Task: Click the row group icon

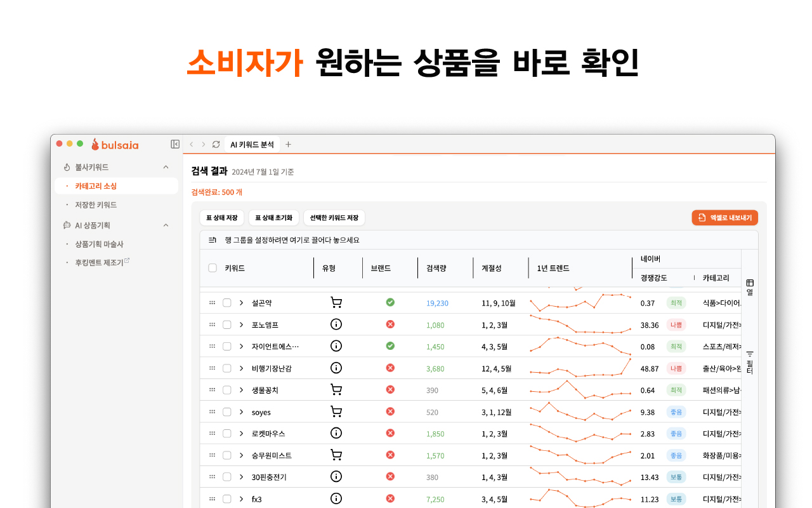Action: (213, 240)
